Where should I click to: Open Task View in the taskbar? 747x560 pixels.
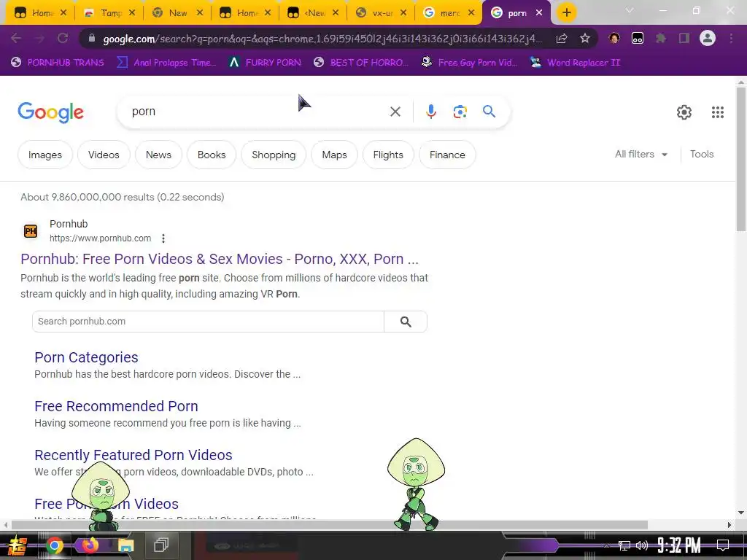point(161,545)
